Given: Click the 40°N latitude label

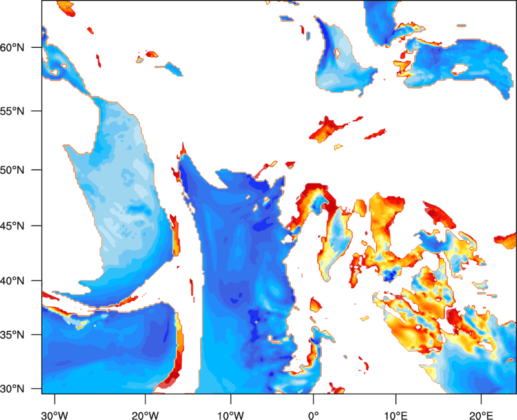Looking at the screenshot, I should (12, 281).
